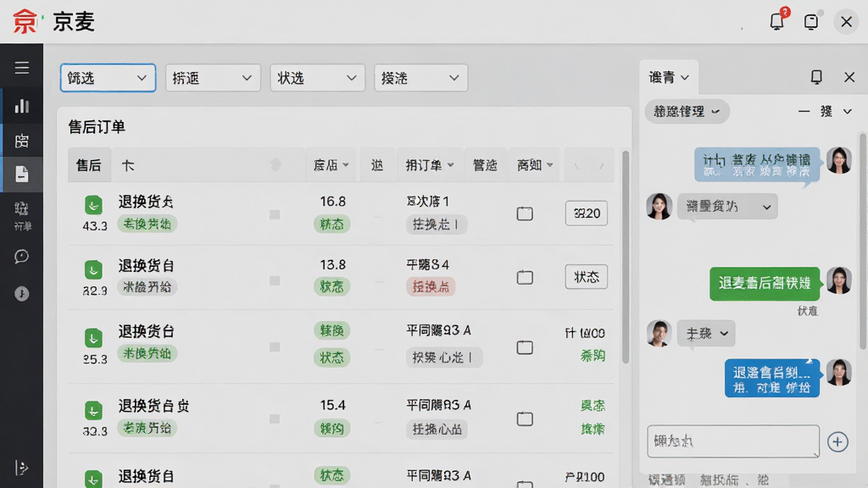Check the box in the 15.4 order row
The width and height of the screenshot is (868, 488).
(525, 419)
